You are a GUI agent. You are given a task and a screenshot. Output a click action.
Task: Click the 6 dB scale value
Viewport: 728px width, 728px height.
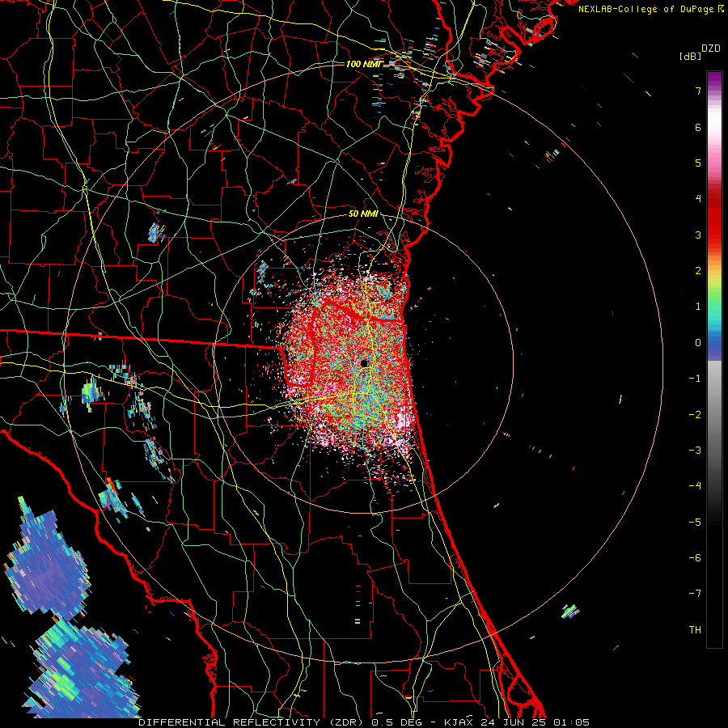698,127
